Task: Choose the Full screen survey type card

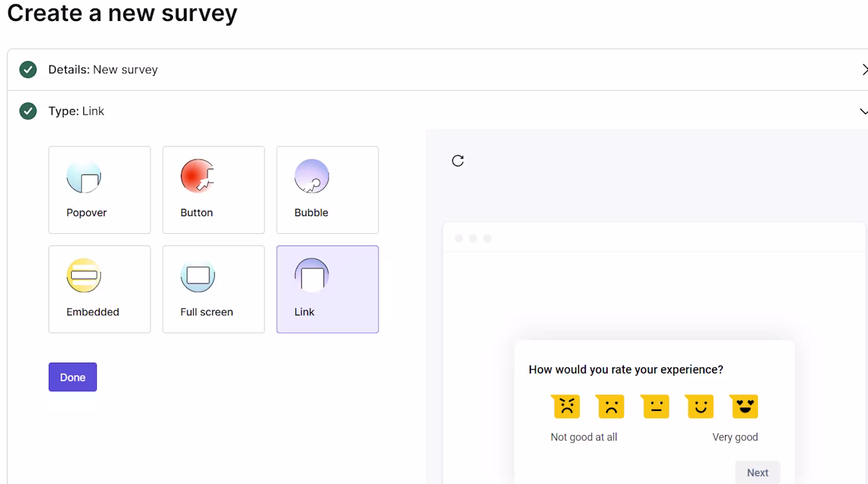Action: click(214, 289)
